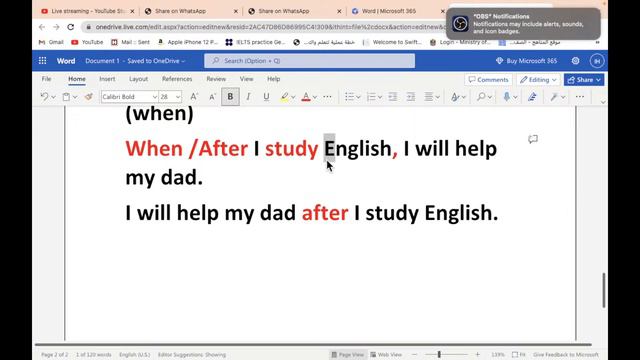Switch to Web View
The height and width of the screenshot is (360, 640).
click(x=386, y=355)
